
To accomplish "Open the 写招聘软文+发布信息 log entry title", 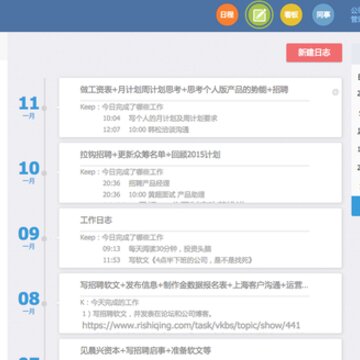I will click(x=194, y=285).
